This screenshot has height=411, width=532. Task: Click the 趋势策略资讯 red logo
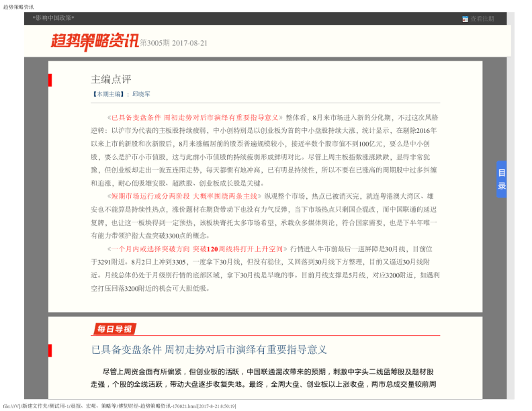(95, 42)
